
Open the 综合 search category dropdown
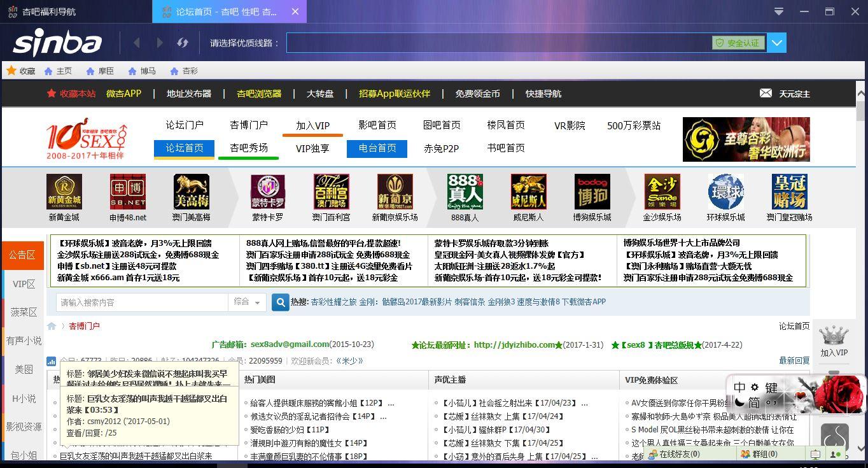(247, 302)
